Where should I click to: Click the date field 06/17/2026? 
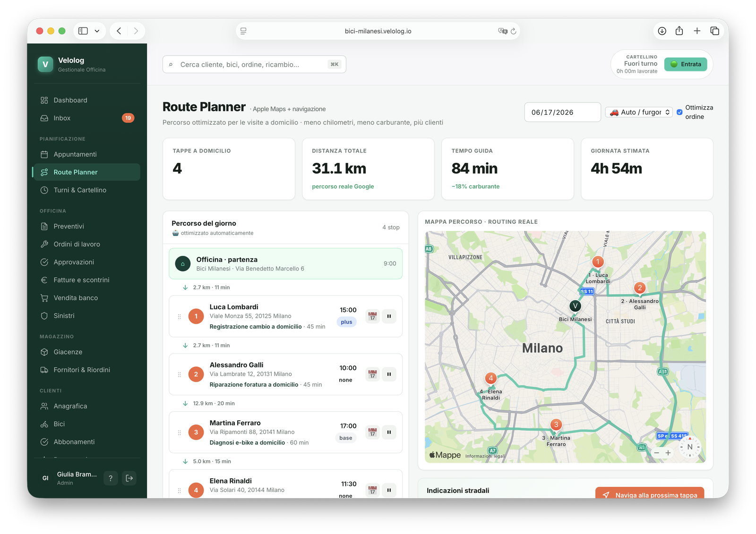tap(562, 112)
